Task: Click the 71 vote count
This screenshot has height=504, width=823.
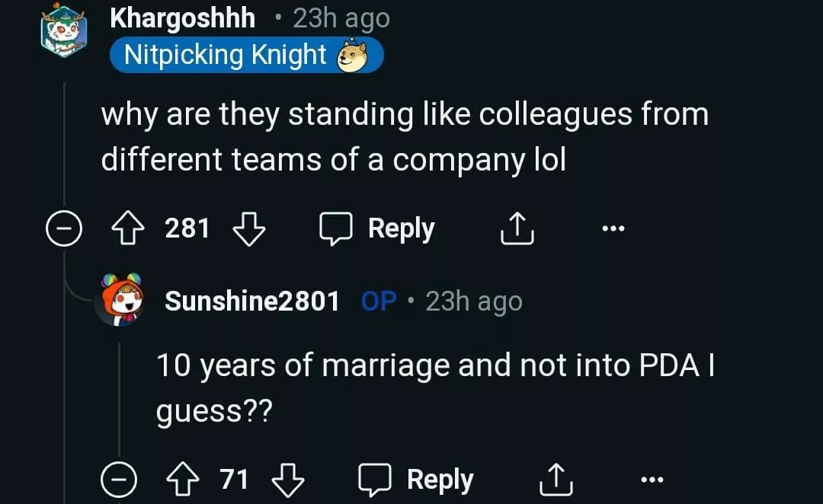Action: point(235,480)
